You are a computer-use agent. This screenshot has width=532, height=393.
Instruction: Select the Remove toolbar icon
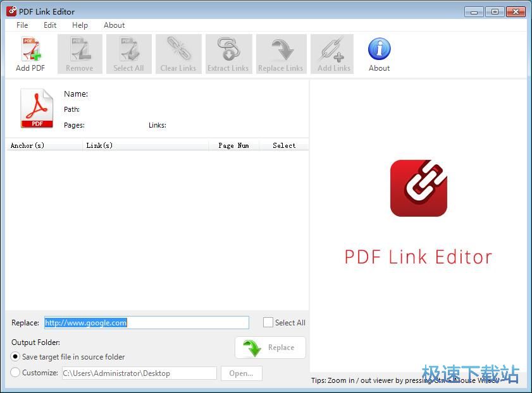point(79,54)
